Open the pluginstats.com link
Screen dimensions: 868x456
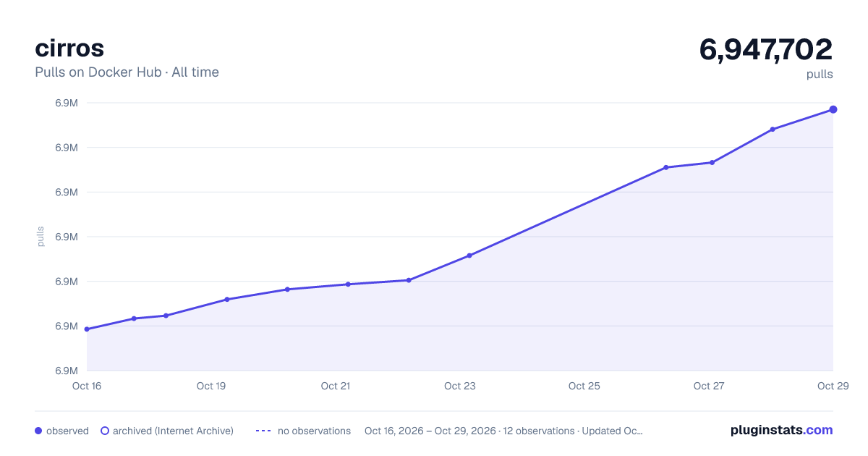tap(782, 430)
